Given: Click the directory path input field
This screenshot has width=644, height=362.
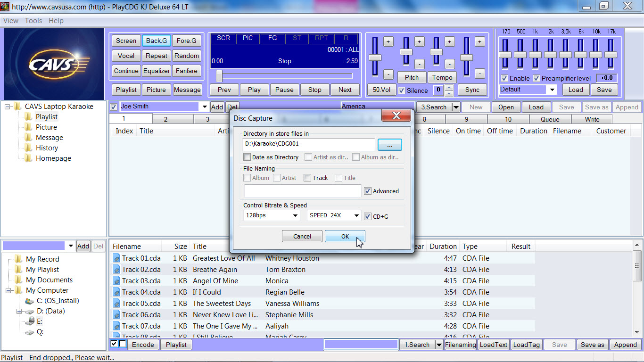Looking at the screenshot, I should point(309,144).
